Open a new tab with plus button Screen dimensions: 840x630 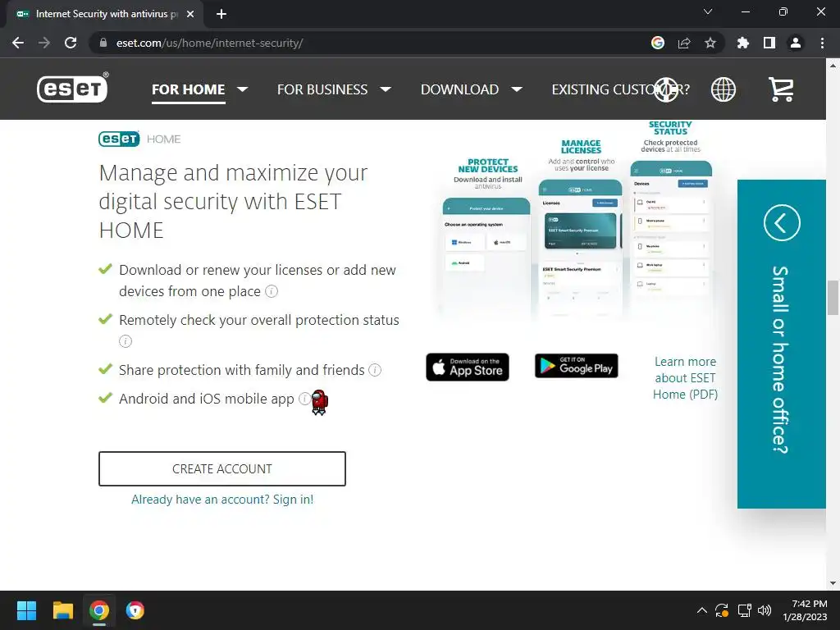click(221, 14)
